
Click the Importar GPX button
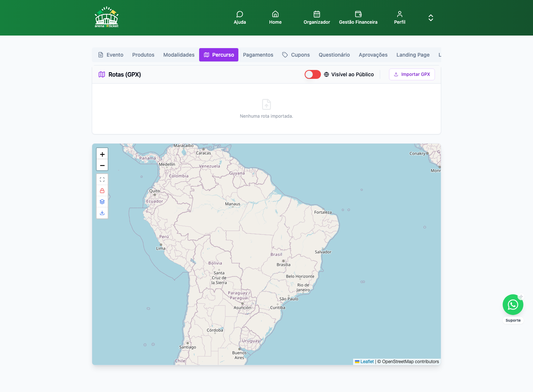point(412,74)
